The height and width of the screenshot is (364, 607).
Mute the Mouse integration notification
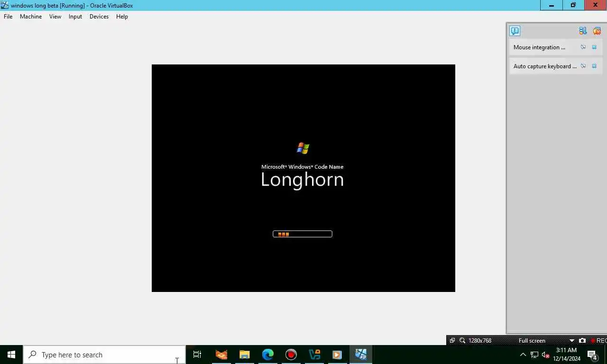[x=583, y=47]
